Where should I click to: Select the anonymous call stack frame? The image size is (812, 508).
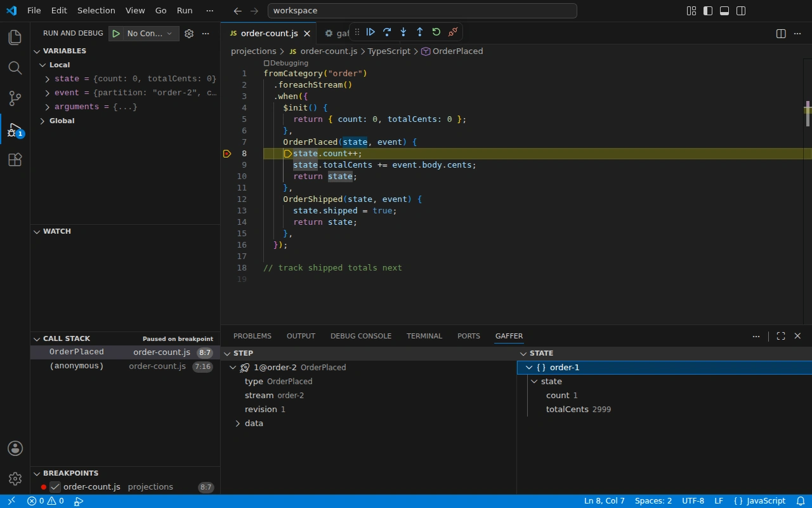tap(125, 366)
